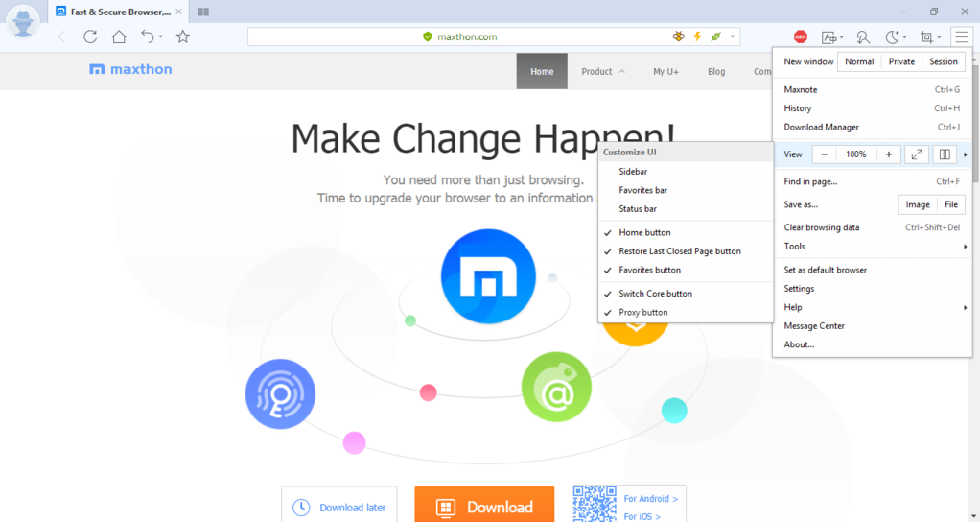Open the Blog nav link
980x522 pixels.
pos(716,72)
